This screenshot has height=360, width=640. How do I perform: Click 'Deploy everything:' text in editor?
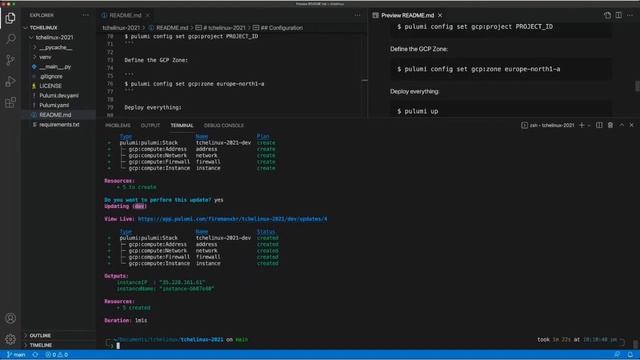coord(153,107)
